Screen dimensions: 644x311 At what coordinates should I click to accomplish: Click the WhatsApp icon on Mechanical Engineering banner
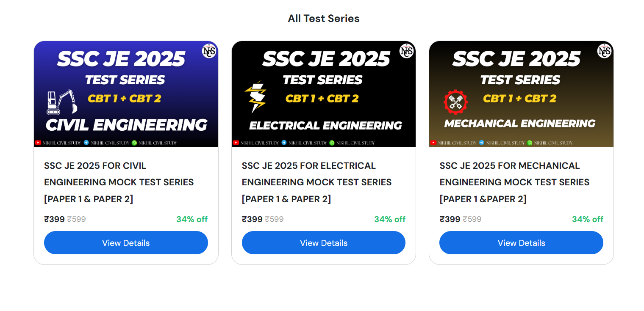(x=530, y=143)
